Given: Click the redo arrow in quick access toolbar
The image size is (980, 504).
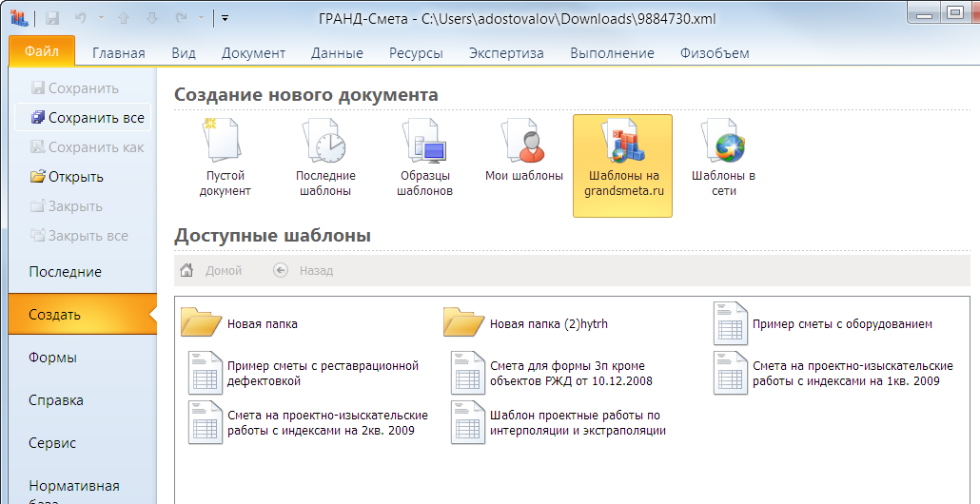Looking at the screenshot, I should point(181,19).
